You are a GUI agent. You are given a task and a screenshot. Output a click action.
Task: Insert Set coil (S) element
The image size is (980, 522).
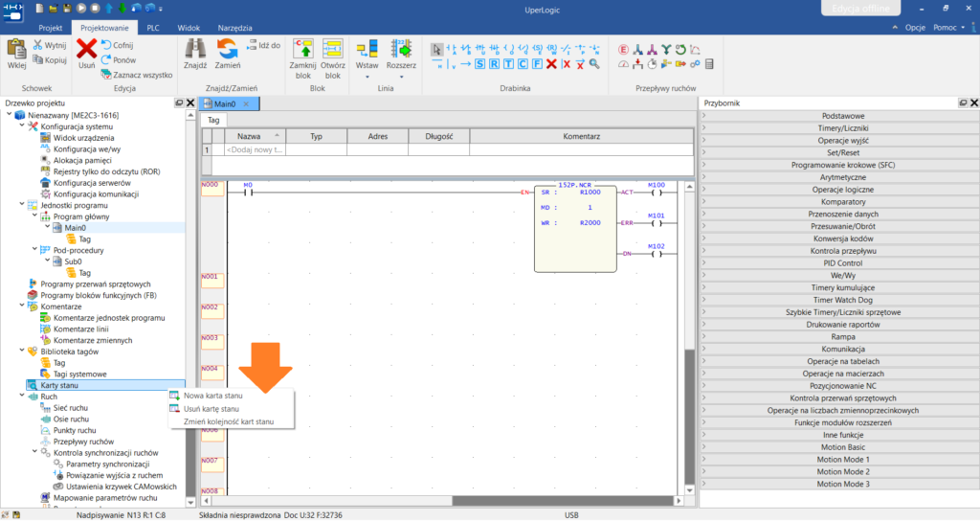tap(538, 50)
